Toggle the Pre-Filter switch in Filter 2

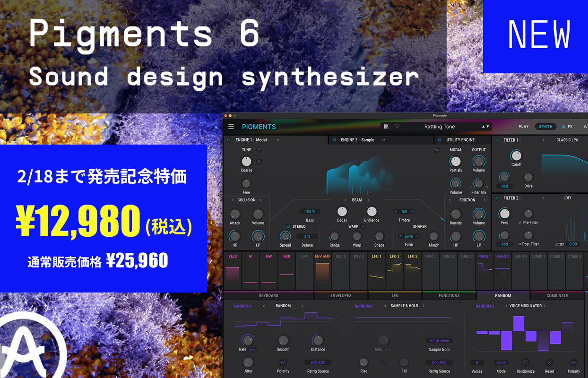[x=520, y=223]
